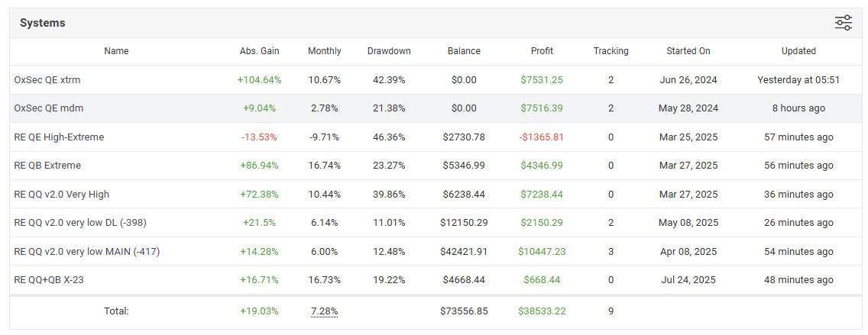The image size is (868, 335).
Task: Click RE QQ v2.0 Very High
Action: [x=62, y=195]
